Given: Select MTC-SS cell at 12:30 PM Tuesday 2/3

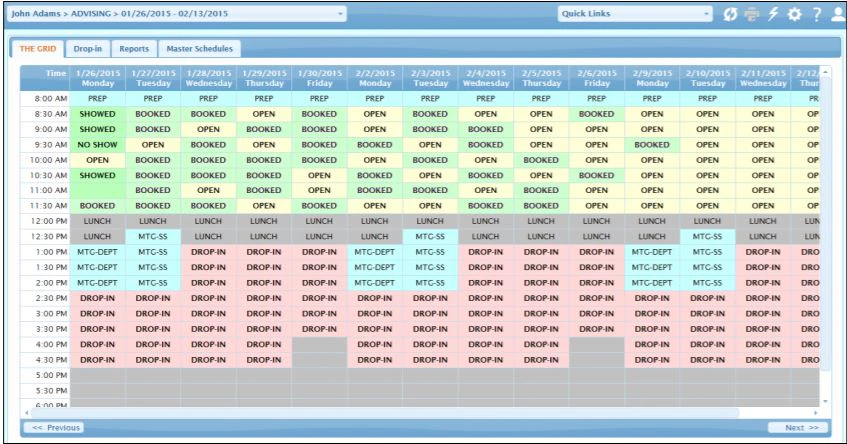Looking at the screenshot, I should (x=431, y=237).
